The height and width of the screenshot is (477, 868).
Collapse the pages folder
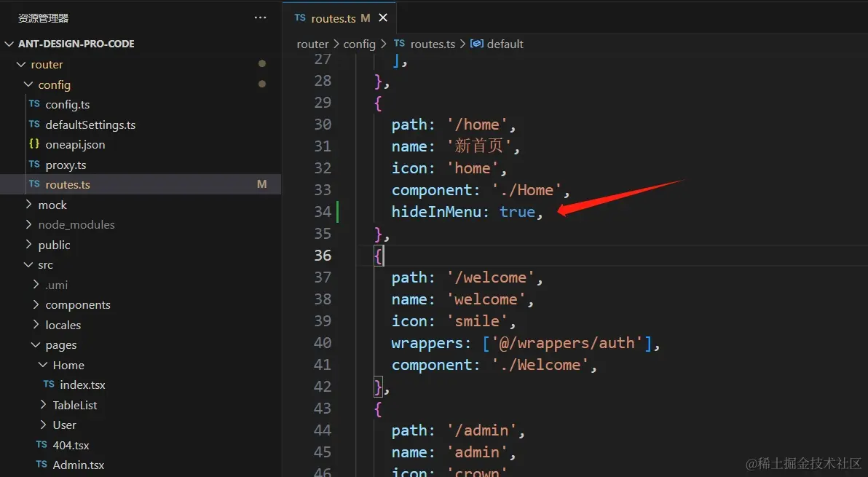(36, 344)
